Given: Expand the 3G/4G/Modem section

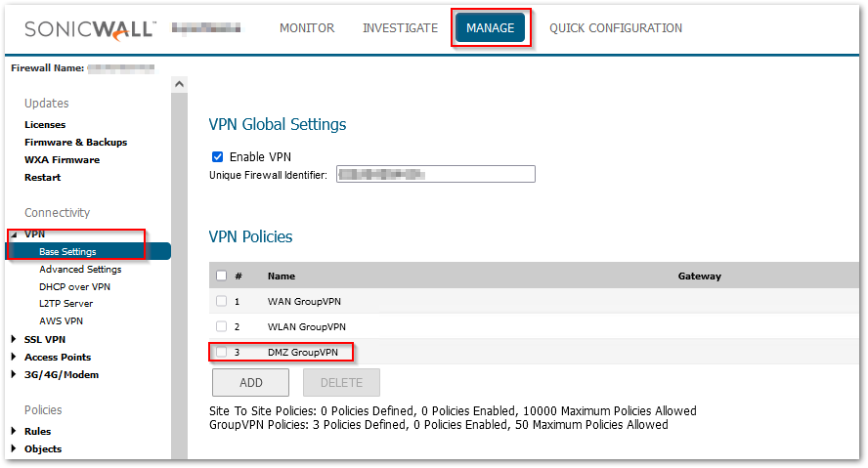Looking at the screenshot, I should click(x=14, y=374).
